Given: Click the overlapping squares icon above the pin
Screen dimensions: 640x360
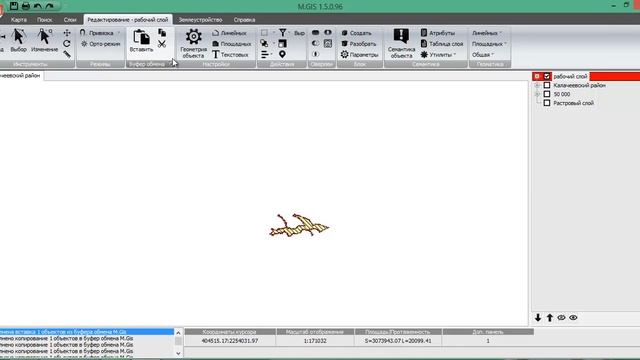Looking at the screenshot, I should point(282,43).
